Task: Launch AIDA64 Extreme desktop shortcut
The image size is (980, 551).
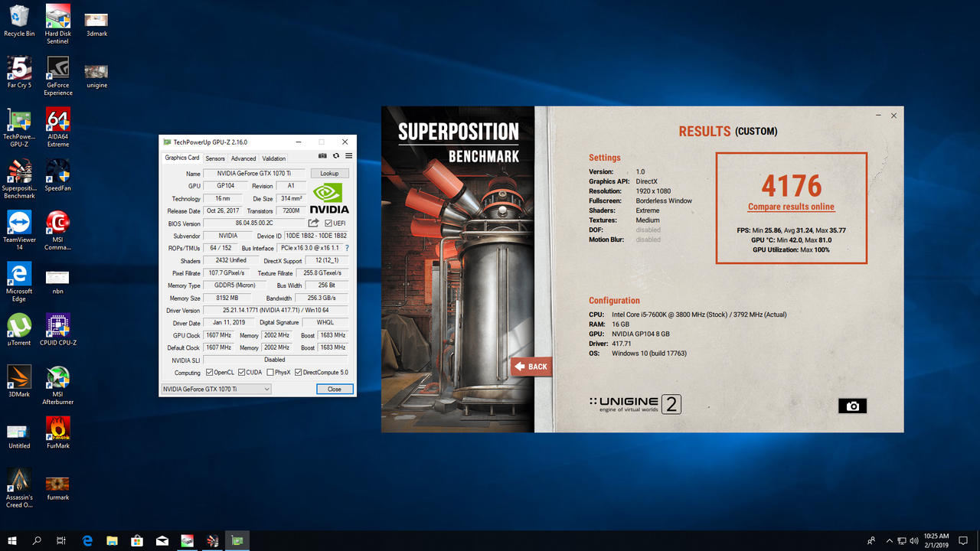Action: click(x=58, y=127)
